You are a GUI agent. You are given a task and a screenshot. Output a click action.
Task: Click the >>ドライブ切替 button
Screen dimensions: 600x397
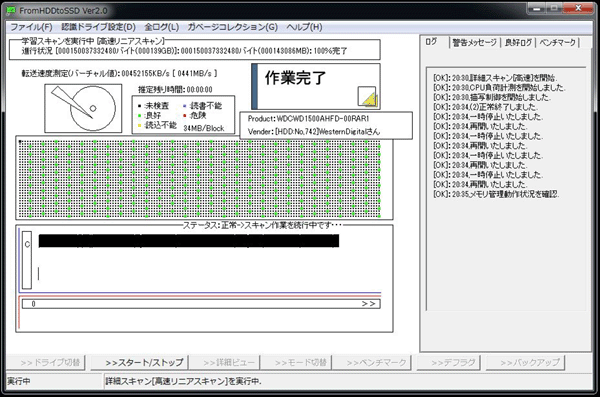pyautogui.click(x=46, y=363)
